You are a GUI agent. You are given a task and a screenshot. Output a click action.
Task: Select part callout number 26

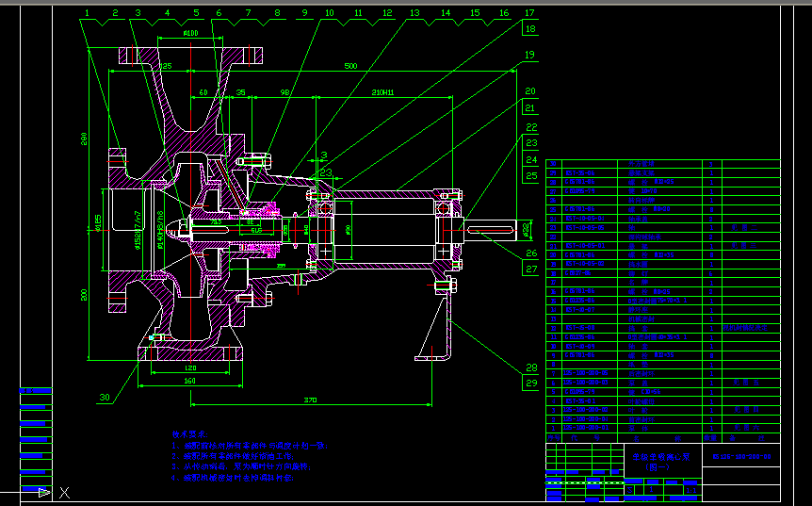tap(530, 253)
